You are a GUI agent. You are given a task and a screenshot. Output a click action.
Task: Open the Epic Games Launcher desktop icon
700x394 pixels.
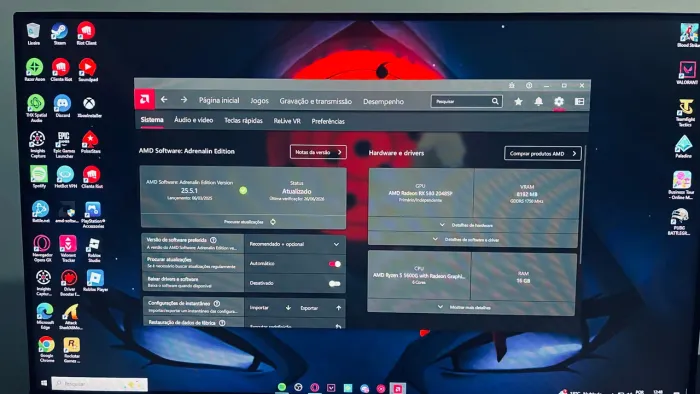(64, 145)
